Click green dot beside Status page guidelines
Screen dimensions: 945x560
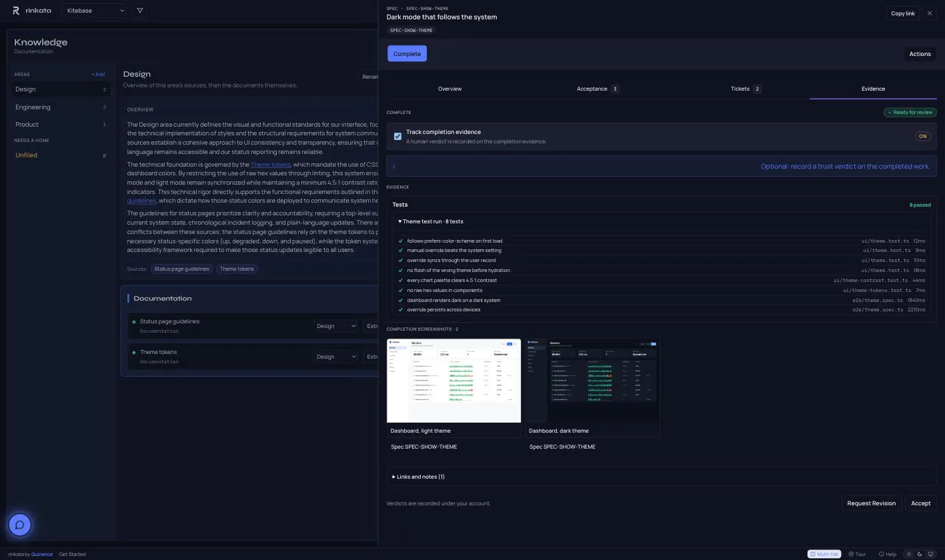(x=134, y=321)
